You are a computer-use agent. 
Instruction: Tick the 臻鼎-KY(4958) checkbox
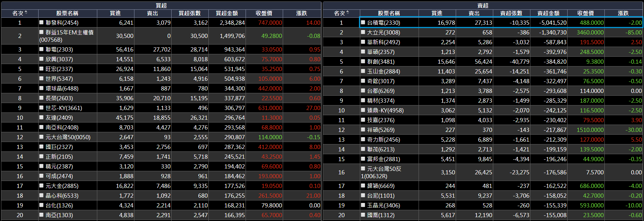(363, 110)
